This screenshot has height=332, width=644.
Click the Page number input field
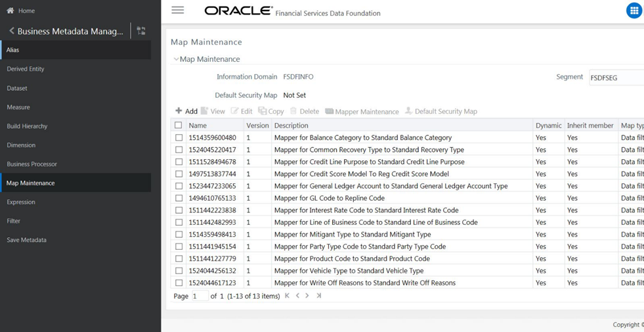point(200,296)
